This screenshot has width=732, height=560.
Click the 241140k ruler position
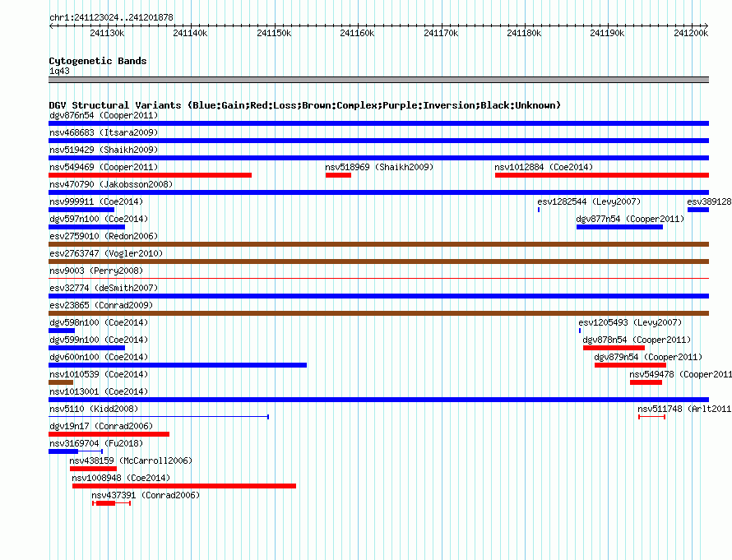click(x=191, y=33)
